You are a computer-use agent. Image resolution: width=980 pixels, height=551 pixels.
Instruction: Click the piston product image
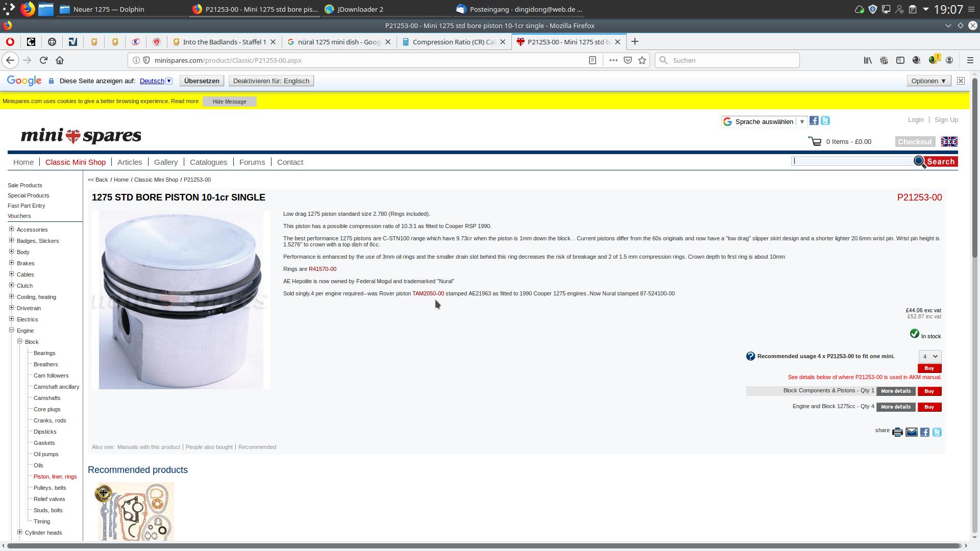pos(181,300)
